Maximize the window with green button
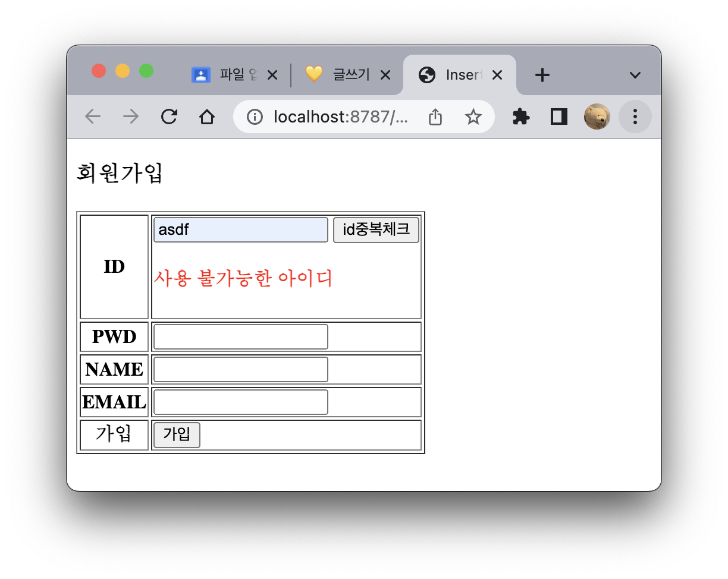The width and height of the screenshot is (728, 579). [146, 71]
